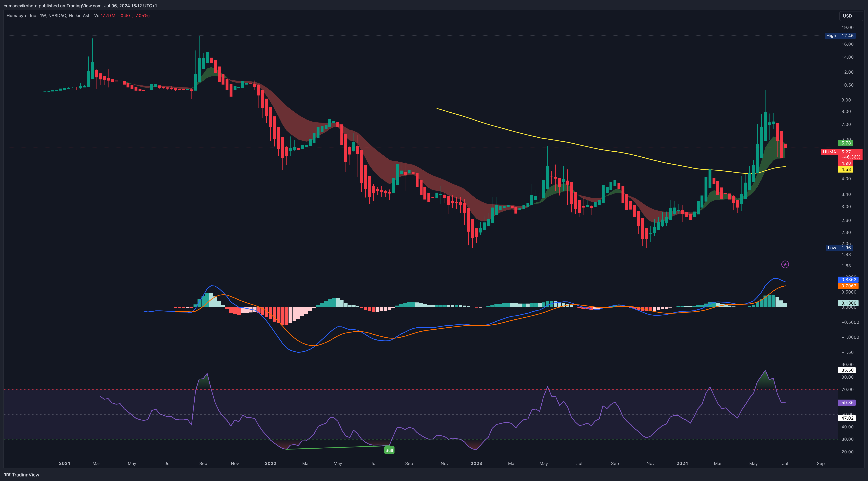The height and width of the screenshot is (481, 868).
Task: Click the −1.0000 MACD axis label
Action: click(850, 337)
